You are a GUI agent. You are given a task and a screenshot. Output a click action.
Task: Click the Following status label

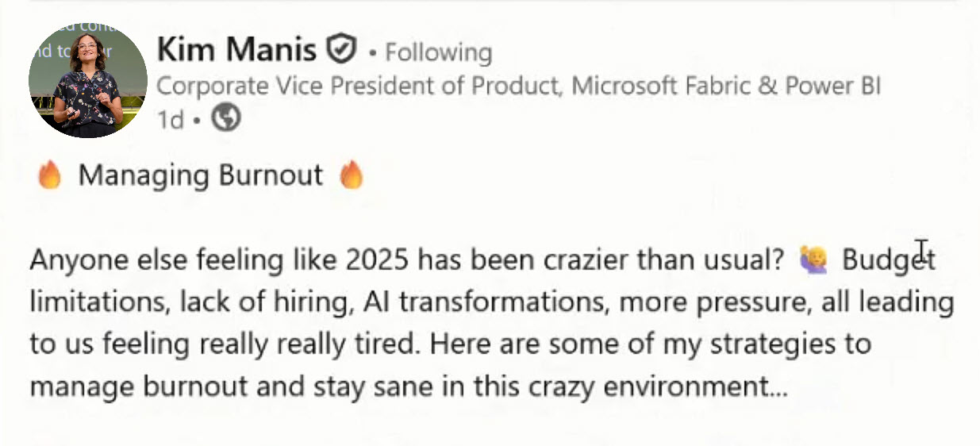438,53
